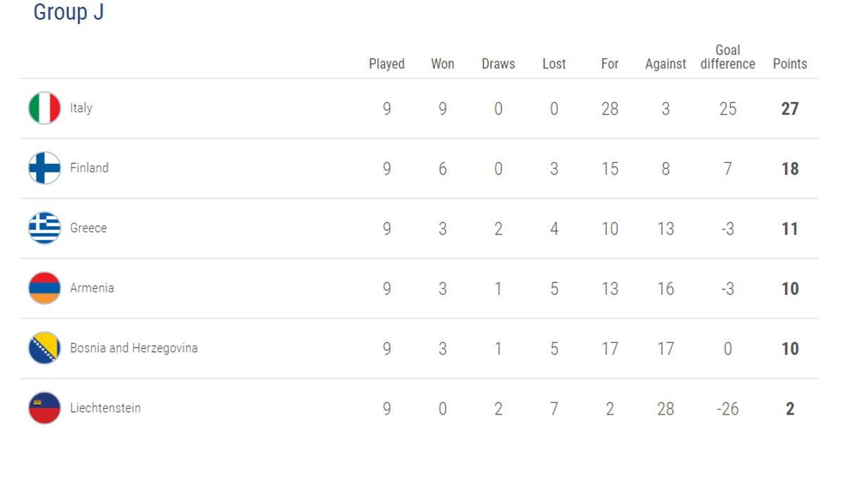The image size is (845, 504).
Task: Click Italy's 27 points value
Action: tap(790, 109)
